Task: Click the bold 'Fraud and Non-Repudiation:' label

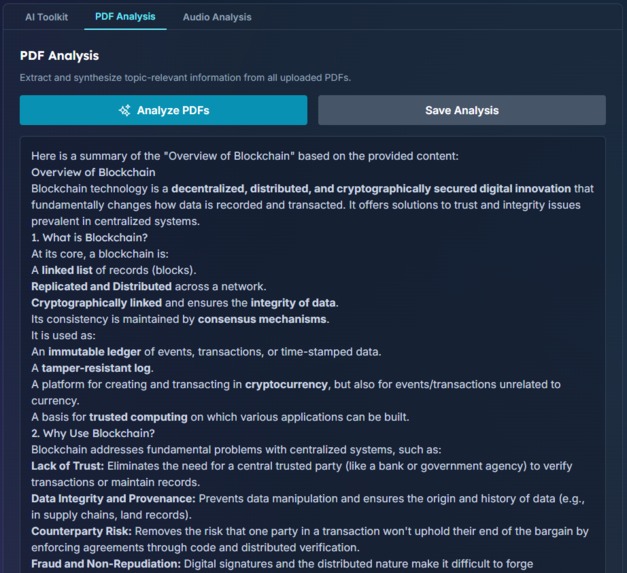Action: coord(106,564)
